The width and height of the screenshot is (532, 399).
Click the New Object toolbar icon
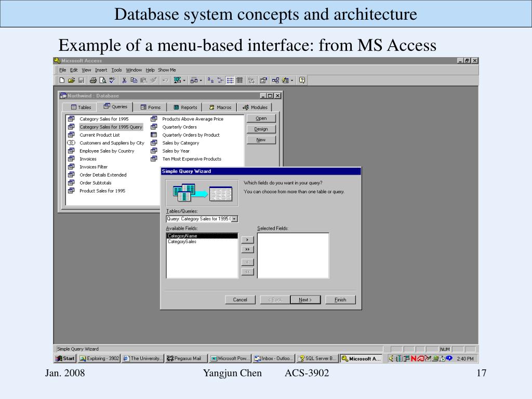(x=285, y=81)
